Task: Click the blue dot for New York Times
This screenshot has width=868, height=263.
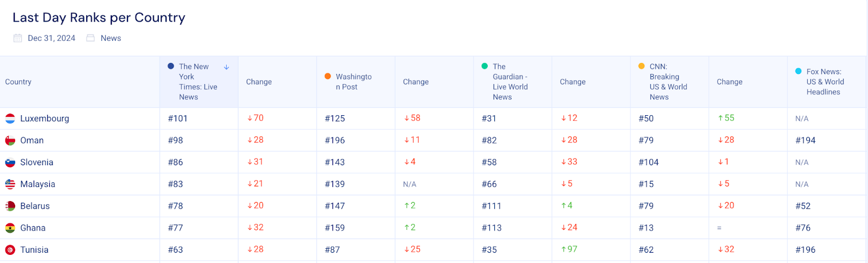Action: pyautogui.click(x=171, y=66)
